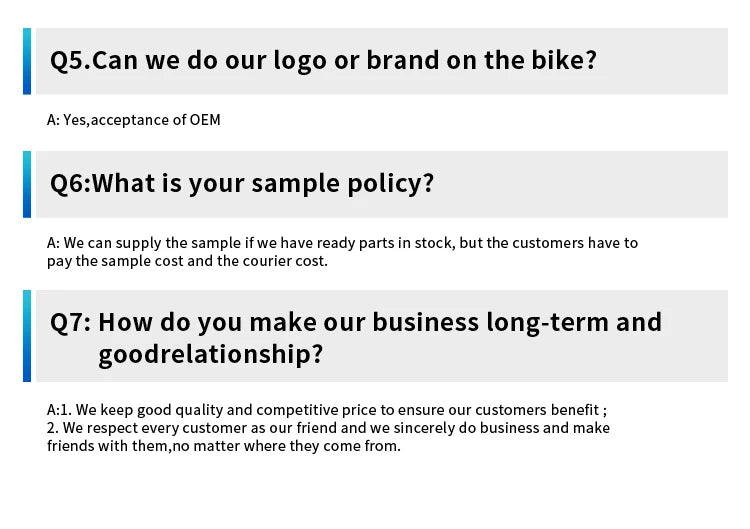Screen dimensions: 750x529
Task: Click the word "OEM" in the Q5 answer
Action: (205, 120)
